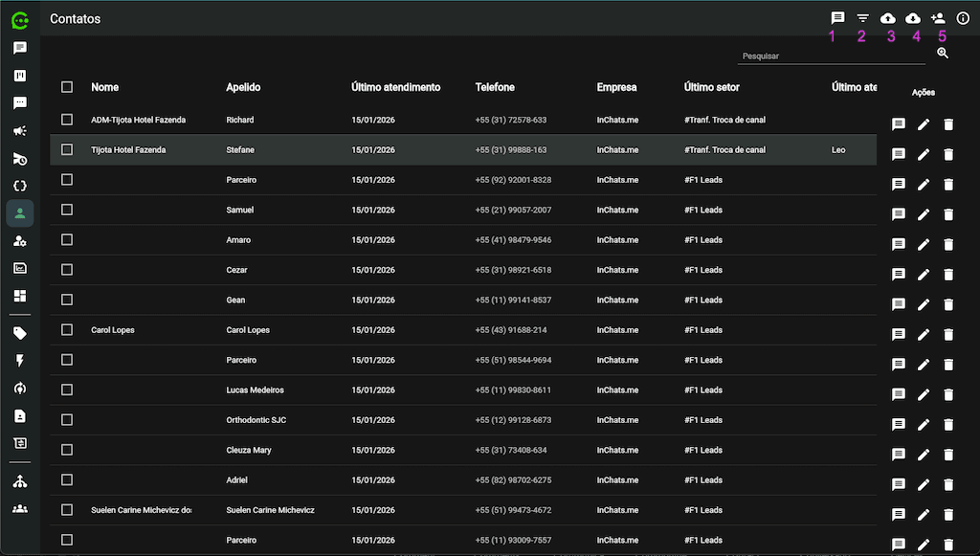Delete the Cezar contact row
This screenshot has width=980, height=556.
pos(948,275)
